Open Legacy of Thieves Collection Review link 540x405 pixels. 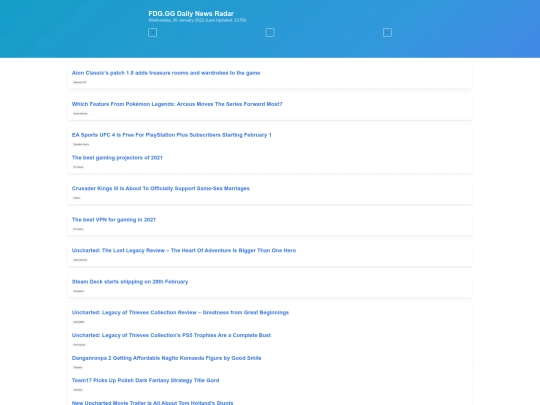[180, 312]
